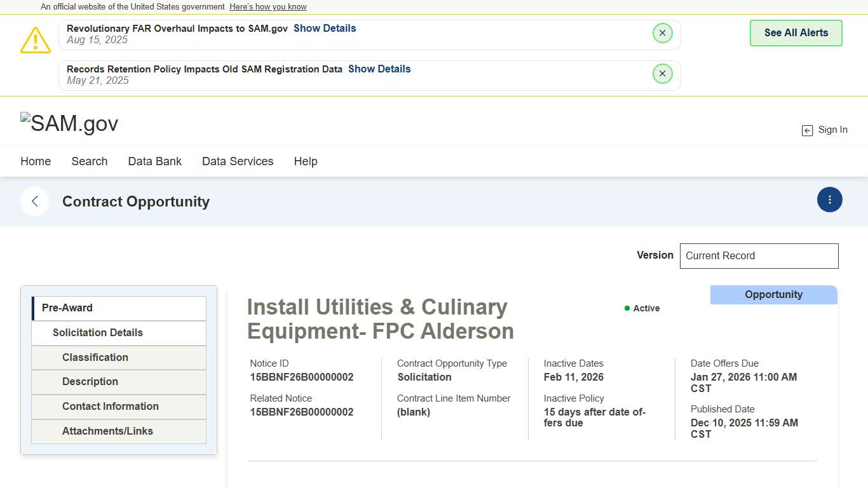Viewport: 868px width, 488px height.
Task: Click the back arrow beside Contract Opportunity
Action: (35, 201)
